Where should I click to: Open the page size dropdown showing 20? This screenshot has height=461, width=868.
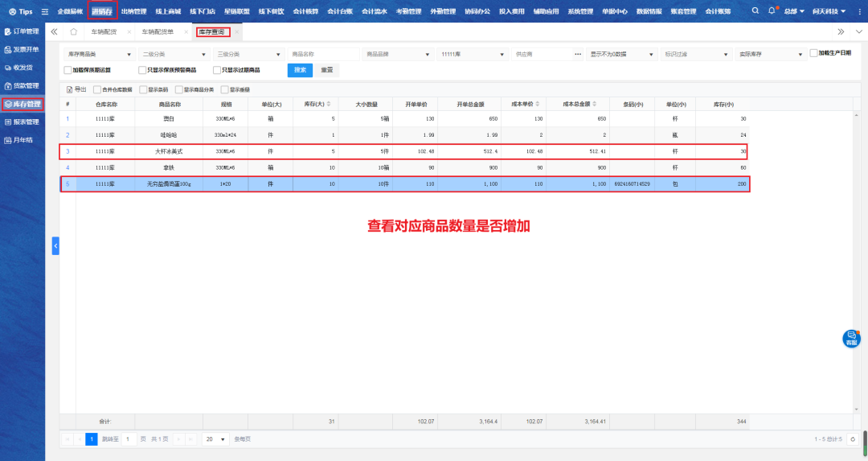pyautogui.click(x=214, y=439)
